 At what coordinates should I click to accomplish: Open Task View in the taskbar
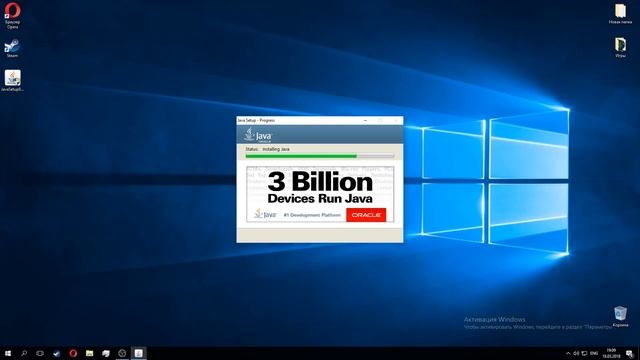coord(40,353)
